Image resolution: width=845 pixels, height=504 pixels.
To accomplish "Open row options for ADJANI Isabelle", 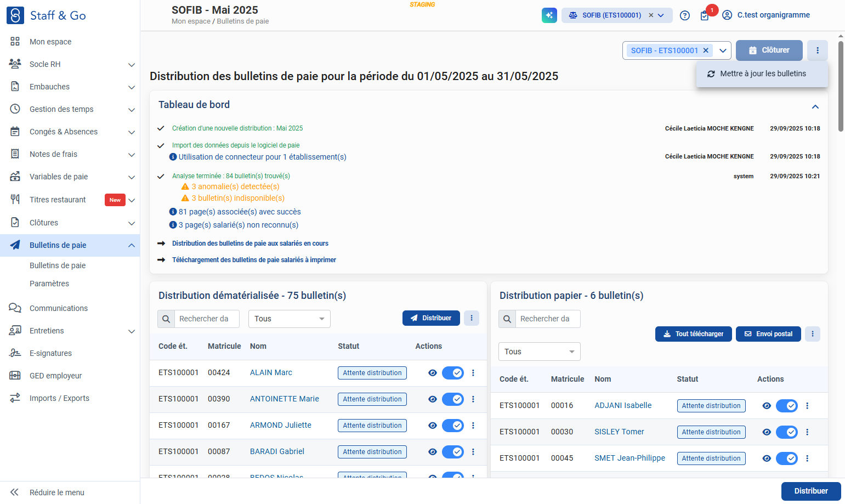I will click(807, 406).
